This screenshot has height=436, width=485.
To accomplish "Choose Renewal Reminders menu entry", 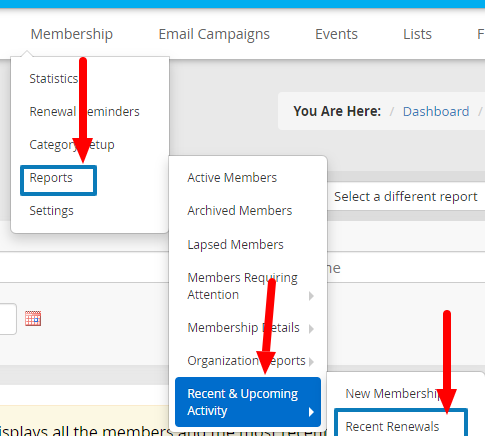I will coord(84,112).
